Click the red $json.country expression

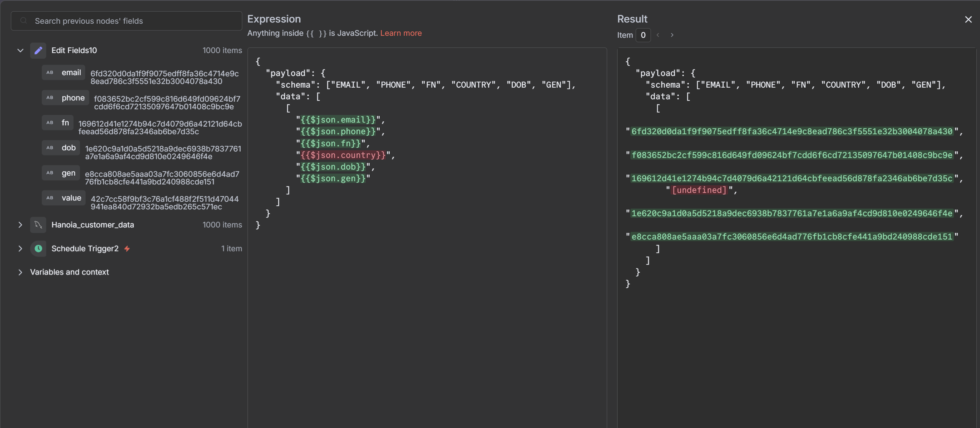coord(343,155)
